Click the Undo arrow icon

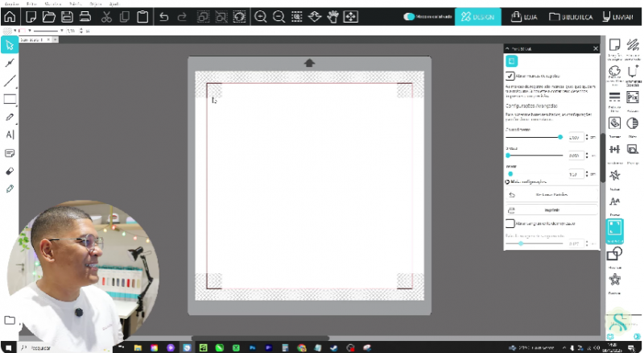click(x=164, y=16)
